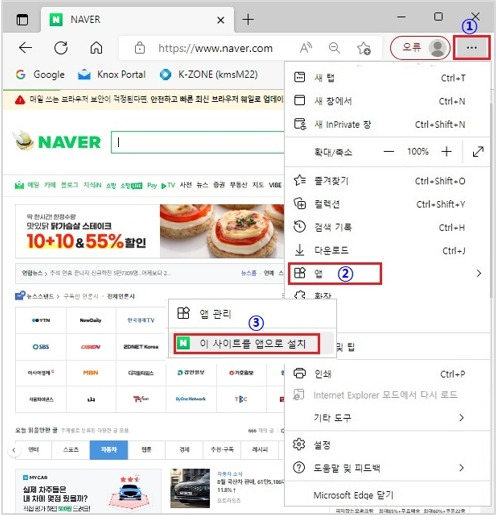Decrease zoom with the minus button

(389, 152)
